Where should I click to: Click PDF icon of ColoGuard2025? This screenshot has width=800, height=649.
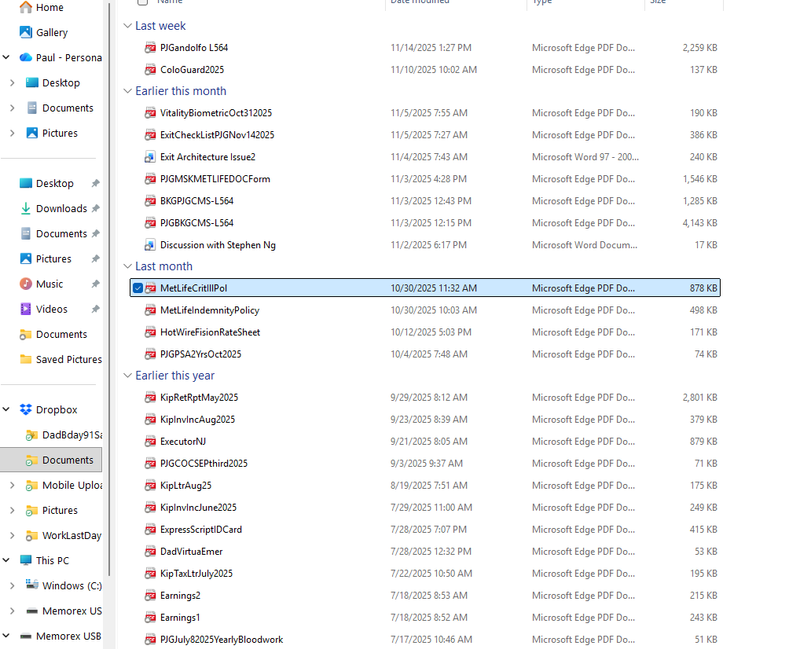point(150,70)
